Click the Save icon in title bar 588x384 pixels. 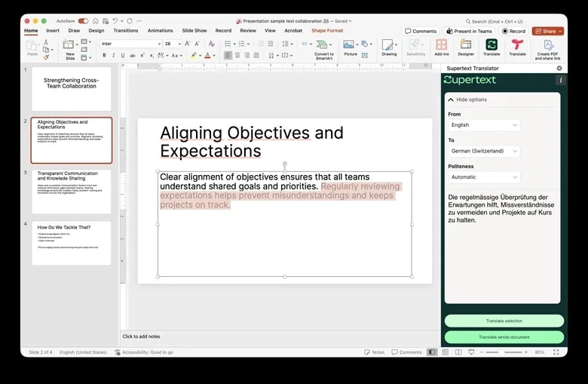coord(106,21)
